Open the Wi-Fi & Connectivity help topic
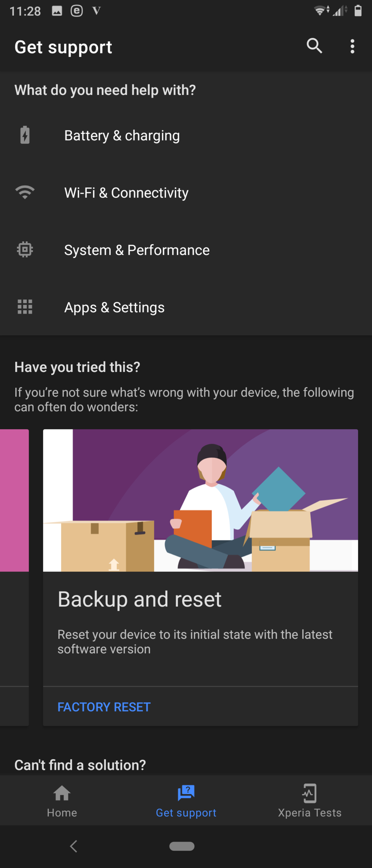This screenshot has width=372, height=868. point(127,192)
